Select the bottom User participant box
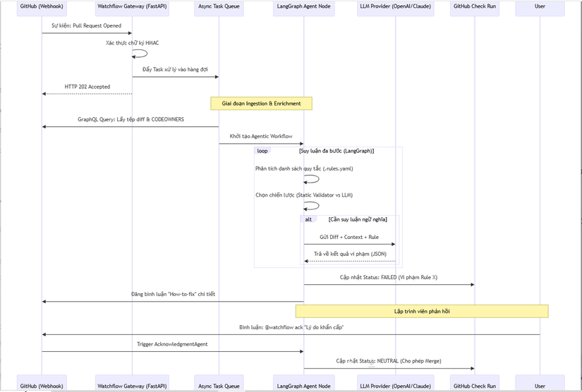 coord(540,383)
